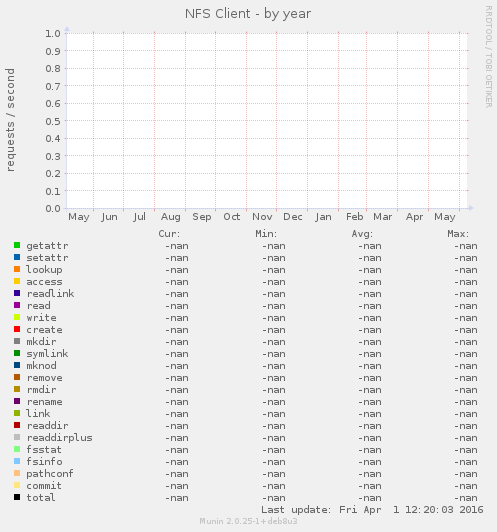
Task: Click the Munin 2.0.25 version footer
Action: 248,521
